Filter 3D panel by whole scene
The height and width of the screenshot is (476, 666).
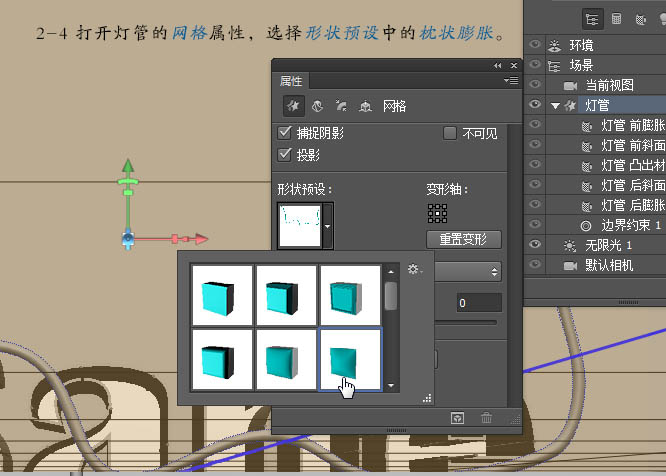coord(592,18)
